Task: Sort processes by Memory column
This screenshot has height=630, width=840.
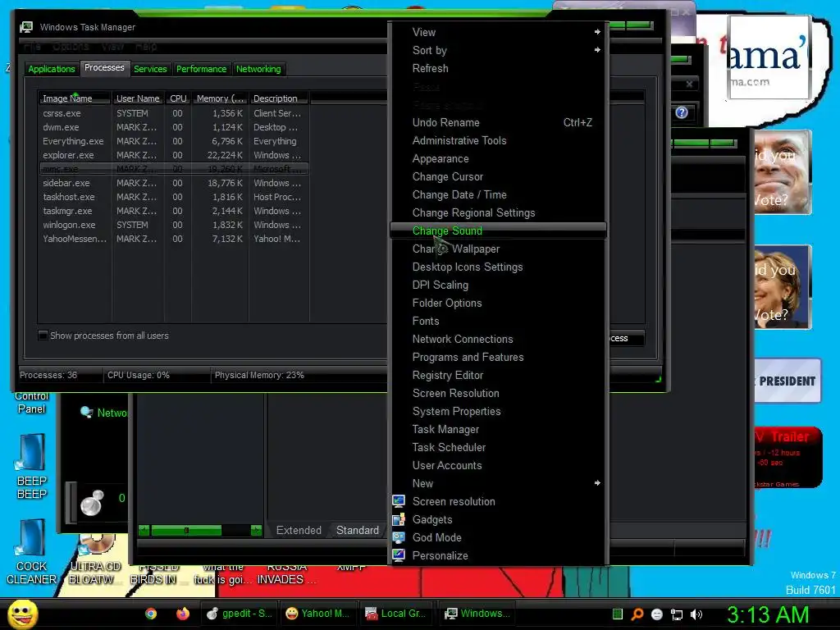Action: tap(220, 98)
